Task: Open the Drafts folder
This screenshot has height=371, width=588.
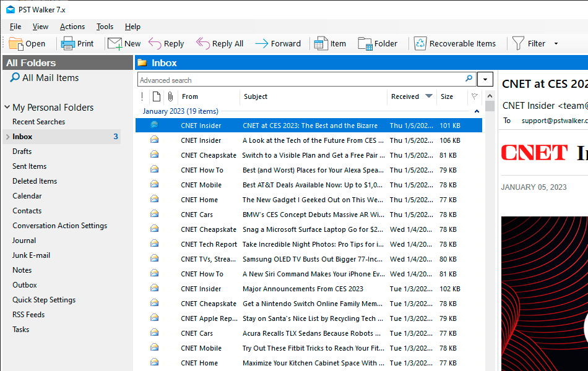Action: click(22, 151)
